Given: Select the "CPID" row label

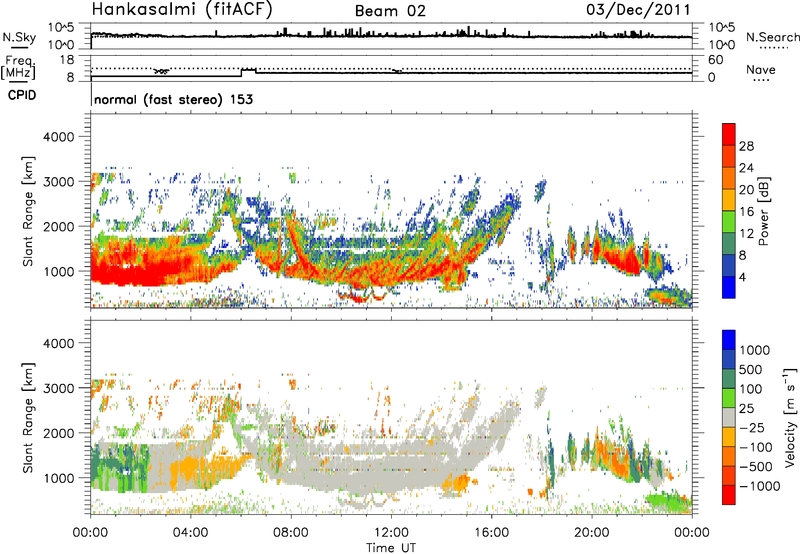Looking at the screenshot, I should [22, 95].
